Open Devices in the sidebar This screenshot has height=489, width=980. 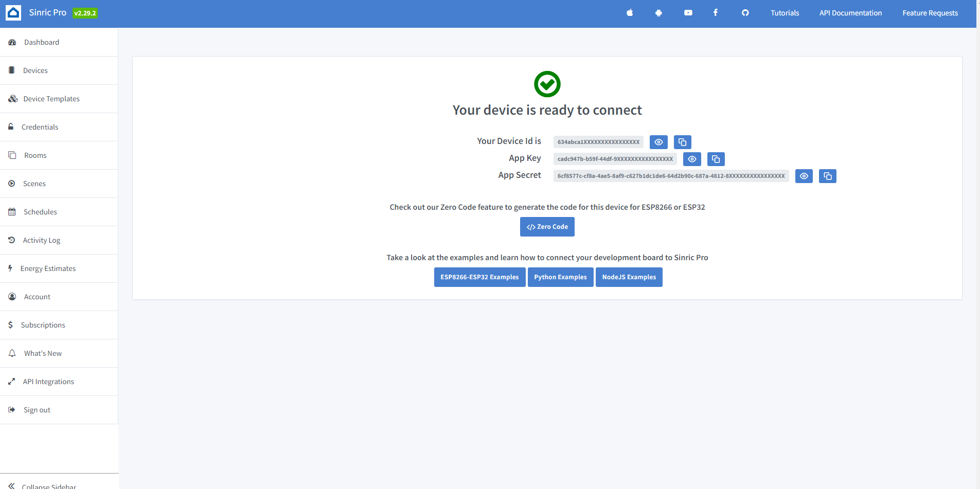coord(59,70)
